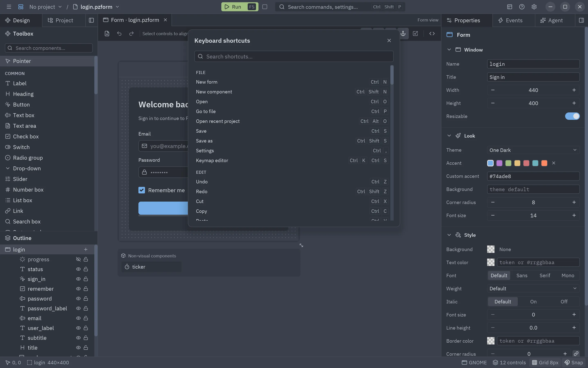
Task: Click the layout panel icon in title bar
Action: pos(510,7)
